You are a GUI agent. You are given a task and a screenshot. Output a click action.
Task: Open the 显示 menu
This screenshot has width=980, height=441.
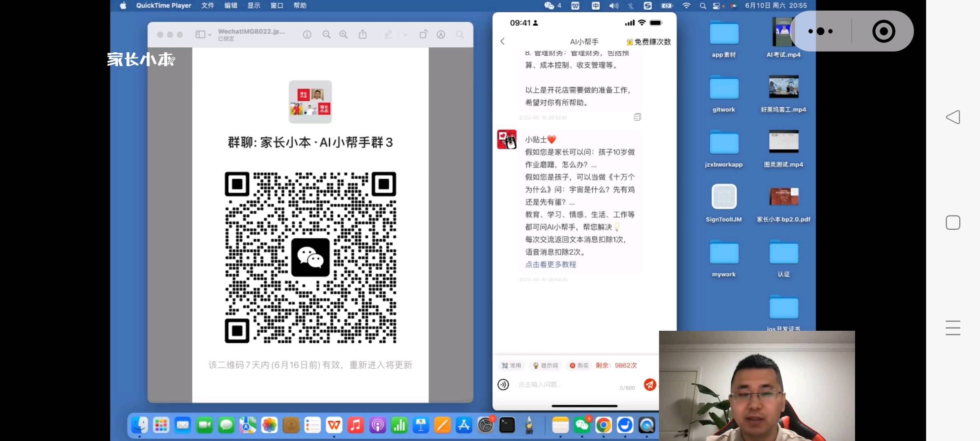254,5
